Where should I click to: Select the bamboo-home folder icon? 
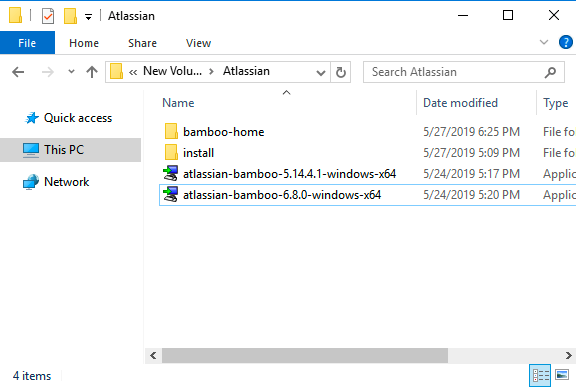[x=171, y=131]
